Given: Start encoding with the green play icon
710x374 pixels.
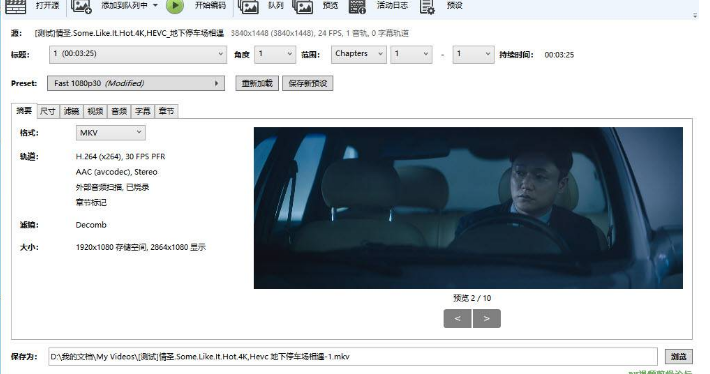Looking at the screenshot, I should click(x=175, y=6).
